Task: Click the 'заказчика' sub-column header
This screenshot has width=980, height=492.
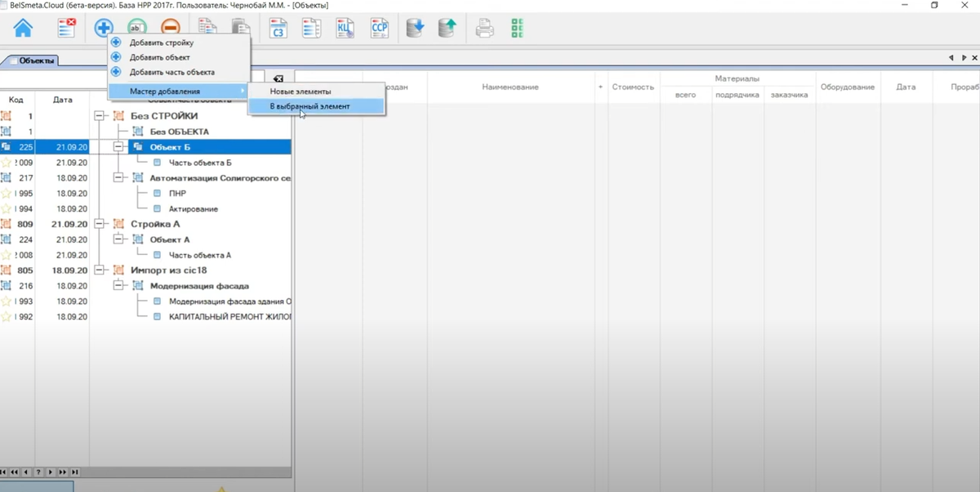Action: 789,95
